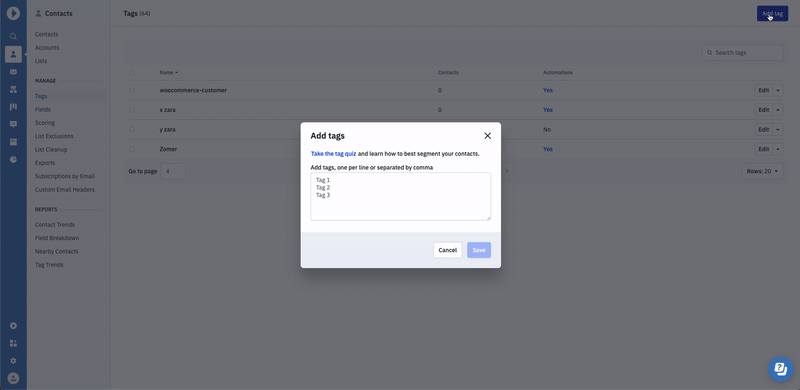The image size is (800, 390).
Task: Click the ActiveCampaign logo icon
Action: 13,13
